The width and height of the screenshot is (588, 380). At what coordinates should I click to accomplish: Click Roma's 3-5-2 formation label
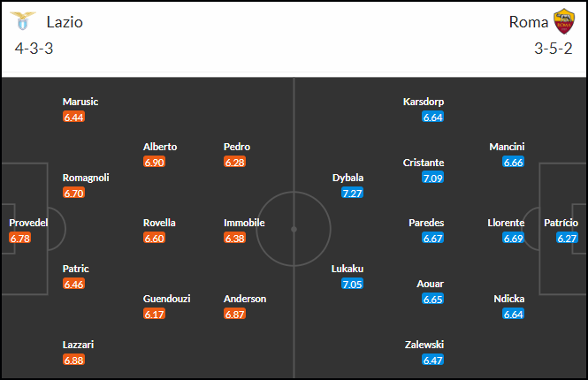pyautogui.click(x=554, y=49)
